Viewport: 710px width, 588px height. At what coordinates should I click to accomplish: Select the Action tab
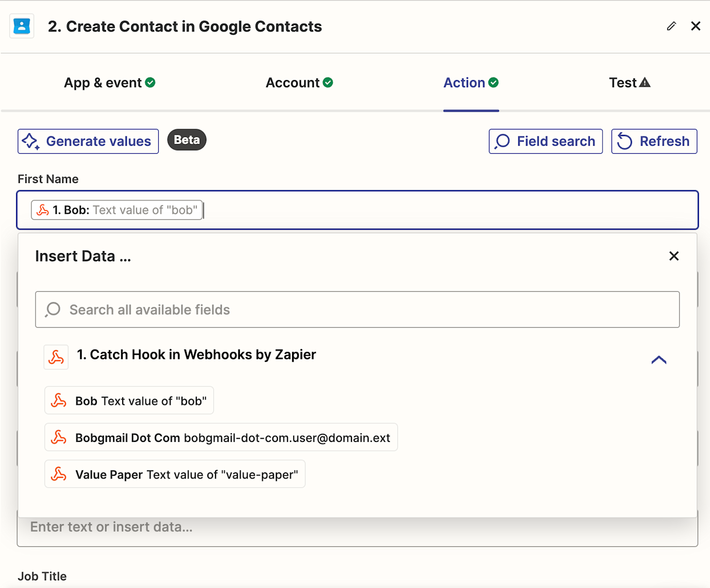pos(471,83)
